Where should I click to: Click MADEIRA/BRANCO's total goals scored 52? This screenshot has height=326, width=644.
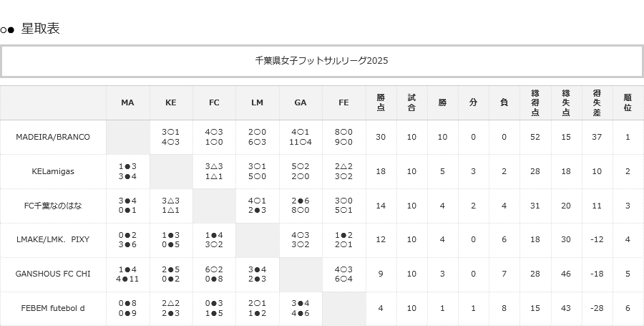tap(535, 137)
